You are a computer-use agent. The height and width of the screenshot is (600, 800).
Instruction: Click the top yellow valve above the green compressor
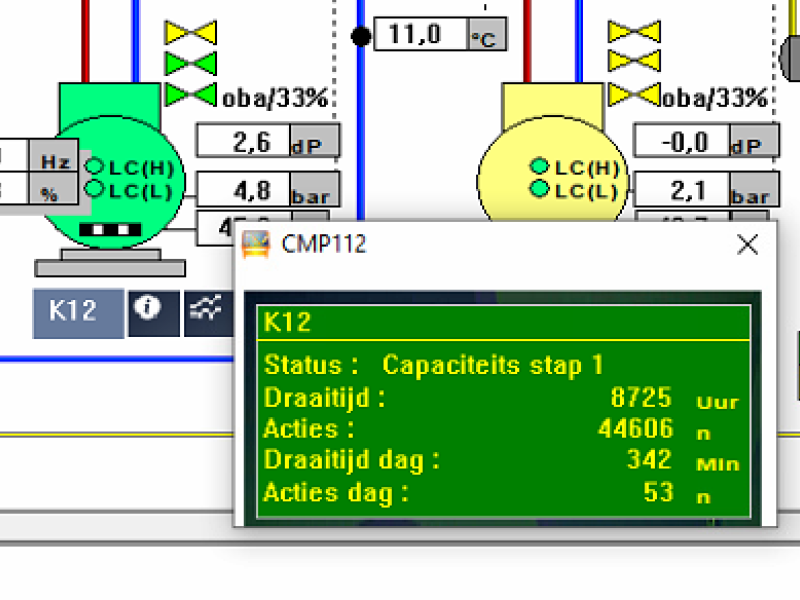(x=190, y=33)
